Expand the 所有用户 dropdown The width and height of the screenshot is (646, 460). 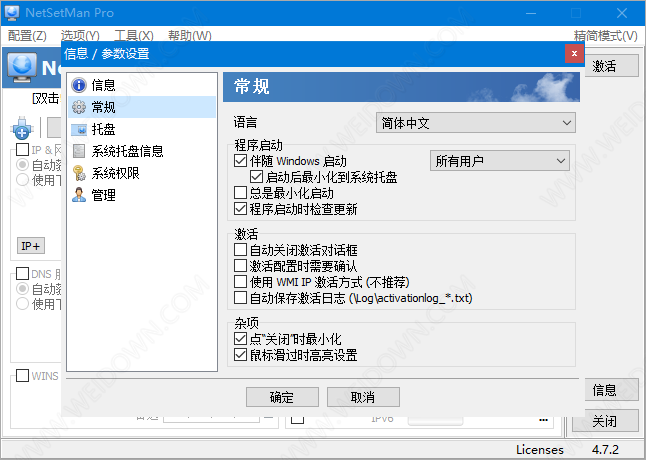click(500, 161)
